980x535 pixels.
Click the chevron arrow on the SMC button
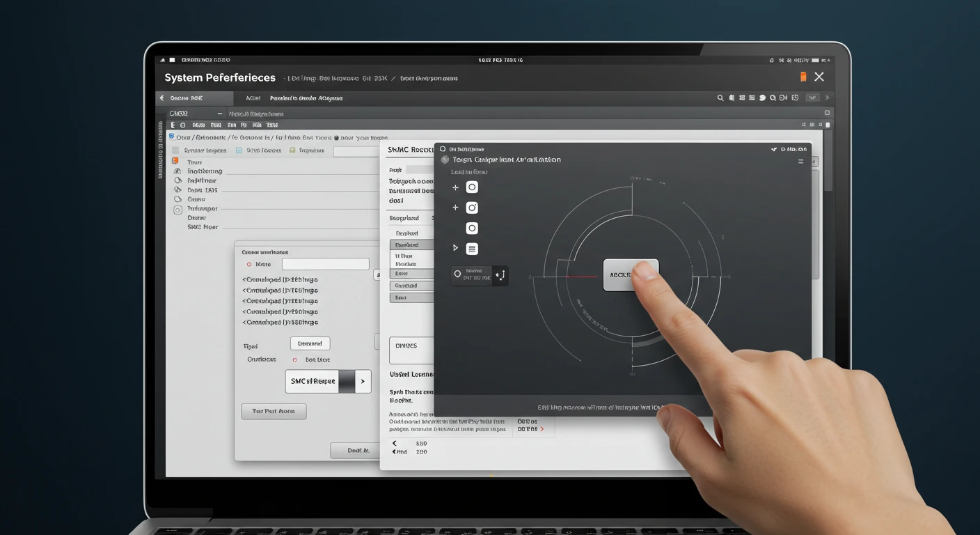coord(363,381)
